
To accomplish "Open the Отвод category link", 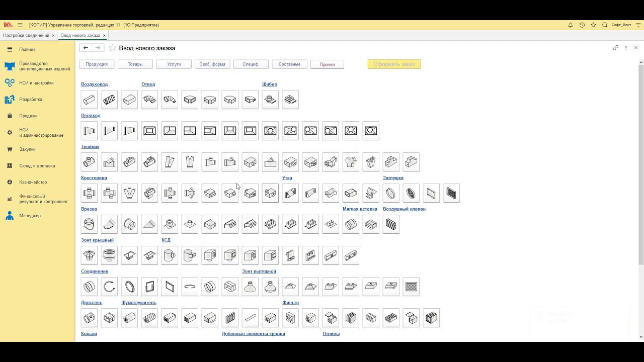I will [148, 84].
